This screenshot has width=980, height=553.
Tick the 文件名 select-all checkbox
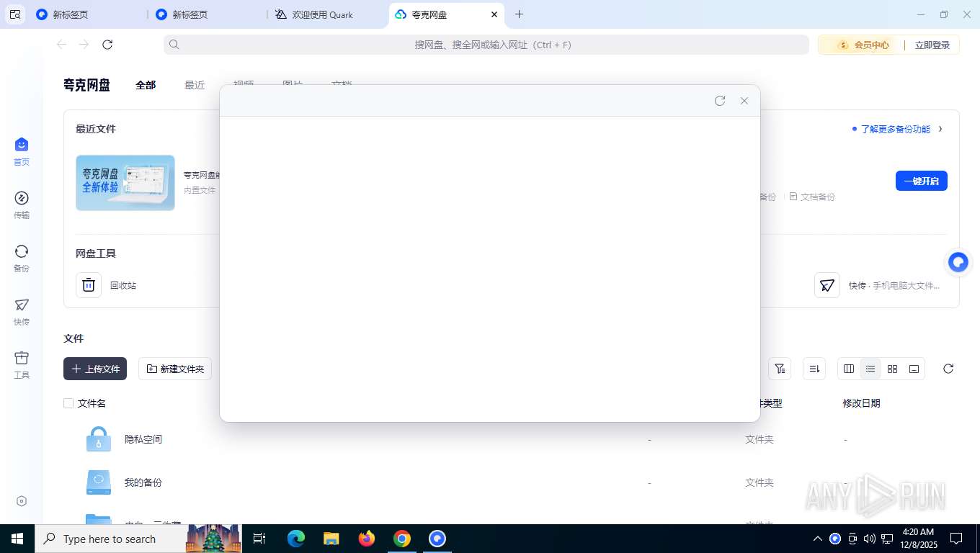coord(68,403)
